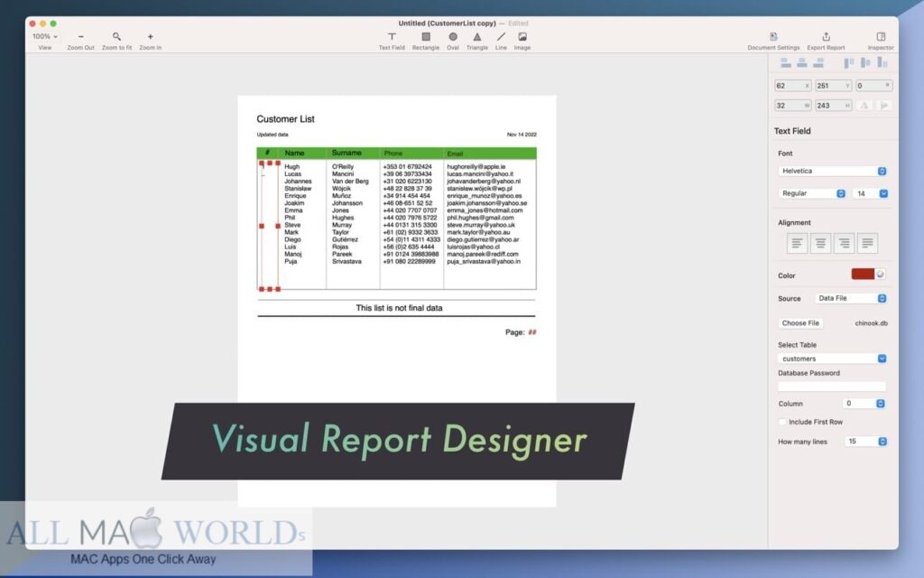
Task: Click the green macOS zoom window button
Action: coord(53,23)
